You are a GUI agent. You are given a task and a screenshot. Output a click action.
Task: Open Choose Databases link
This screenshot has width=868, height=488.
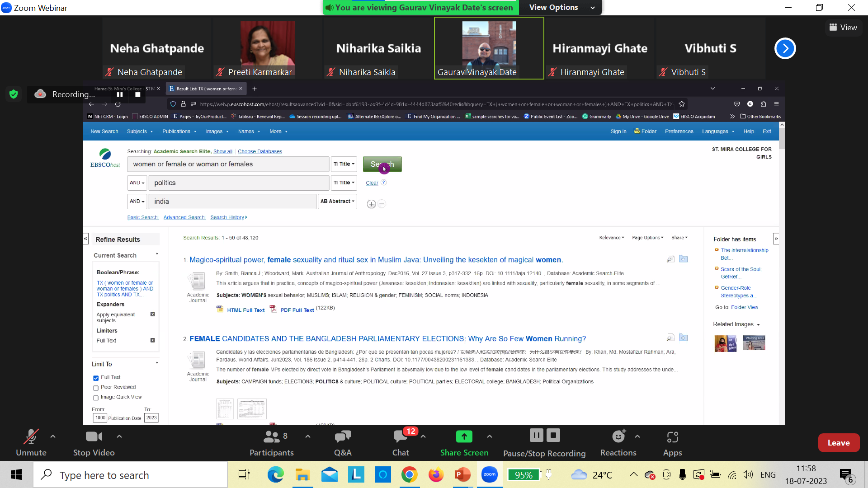259,151
